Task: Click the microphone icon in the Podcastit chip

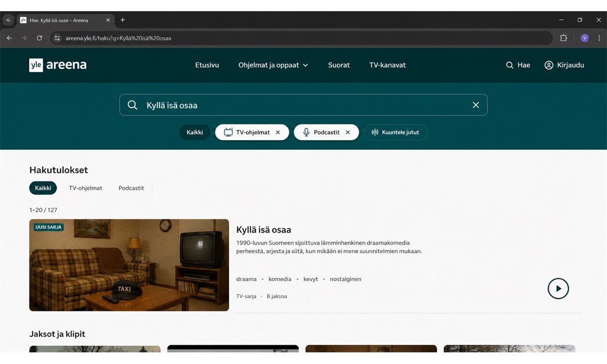Action: point(306,132)
